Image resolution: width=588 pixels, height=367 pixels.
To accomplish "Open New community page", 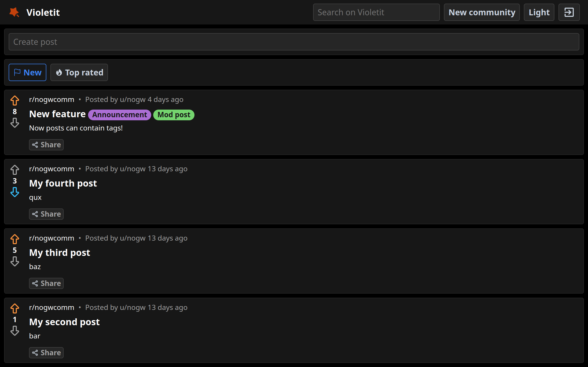I will (482, 12).
